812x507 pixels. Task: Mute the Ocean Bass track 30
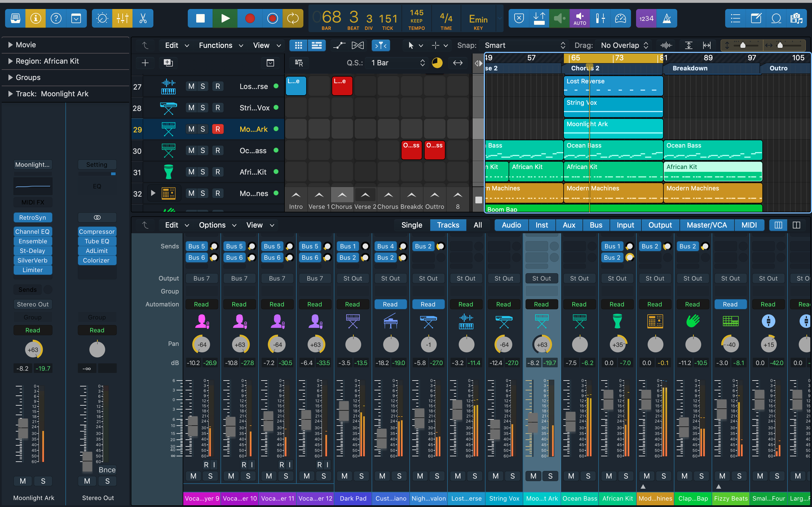pos(191,151)
